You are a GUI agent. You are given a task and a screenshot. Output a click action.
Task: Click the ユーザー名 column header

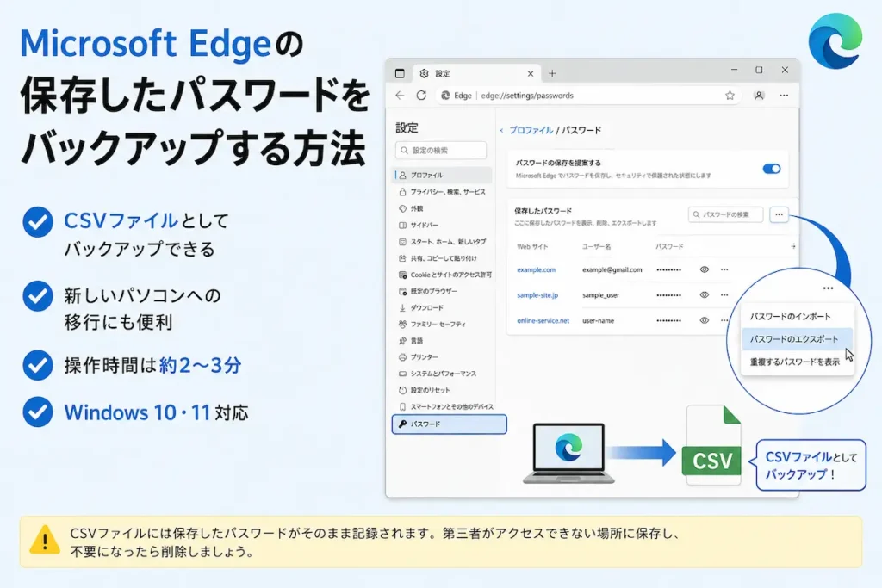point(596,247)
